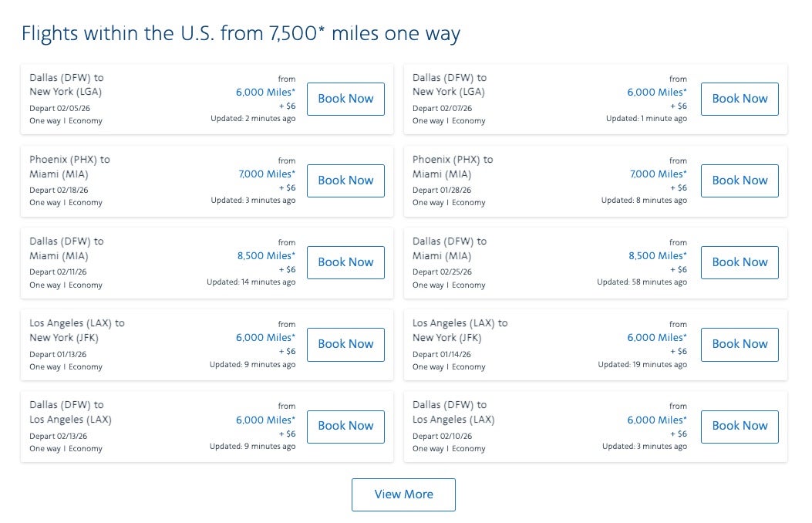Book Dallas to Los Angeles flight departing 02/10/26

(x=740, y=426)
